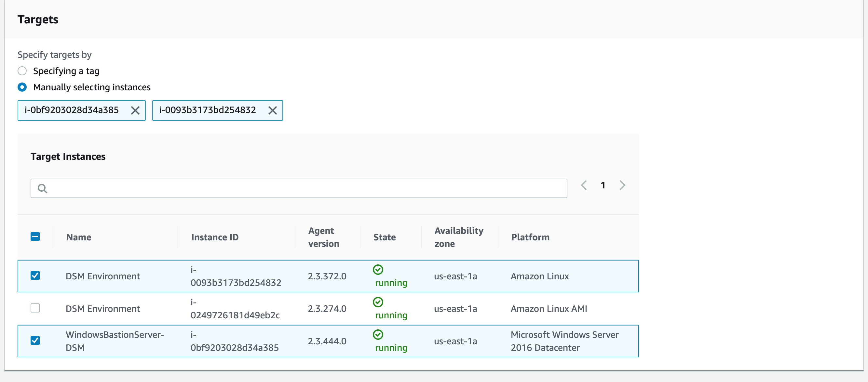Click the Name column header
The image size is (868, 382).
(79, 237)
